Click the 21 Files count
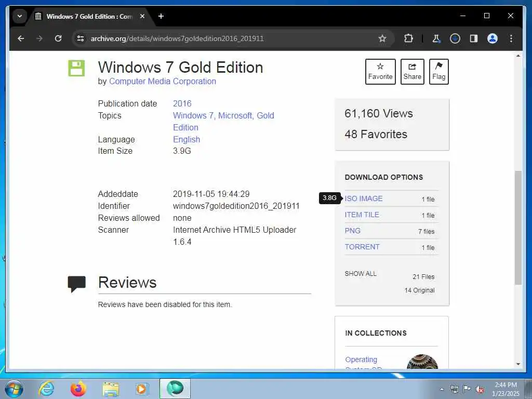The height and width of the screenshot is (399, 532). tap(423, 277)
